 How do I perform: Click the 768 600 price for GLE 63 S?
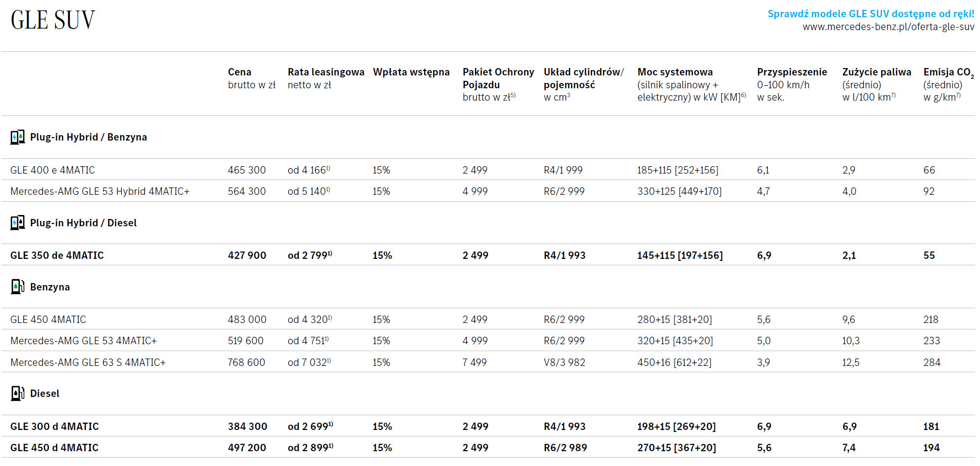click(246, 362)
